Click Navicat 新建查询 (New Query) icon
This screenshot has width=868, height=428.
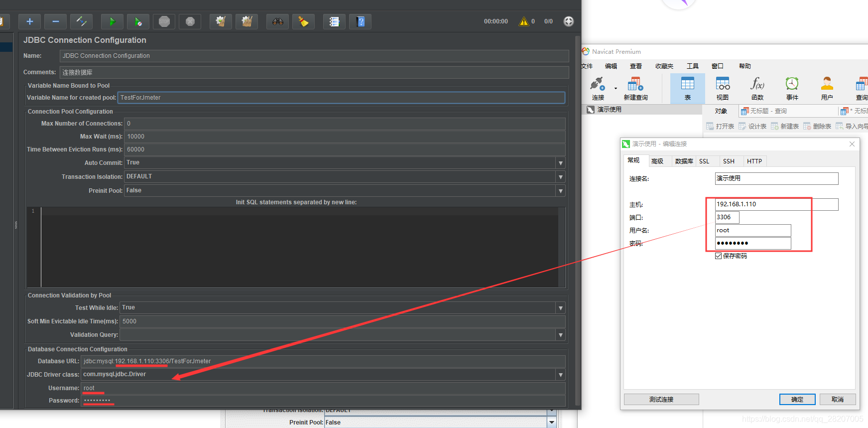[635, 89]
